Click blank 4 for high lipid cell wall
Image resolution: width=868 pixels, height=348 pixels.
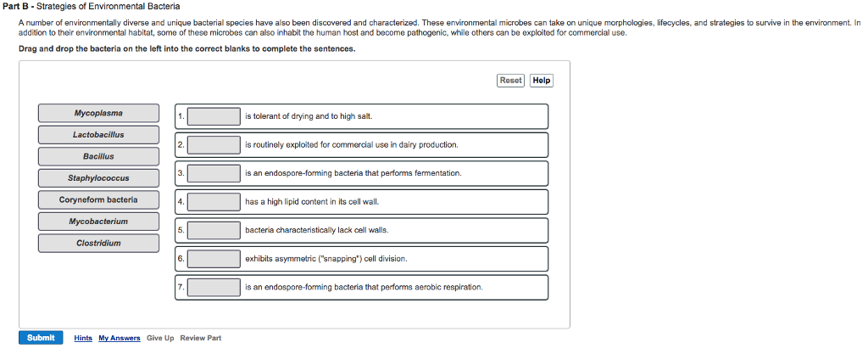click(x=214, y=202)
